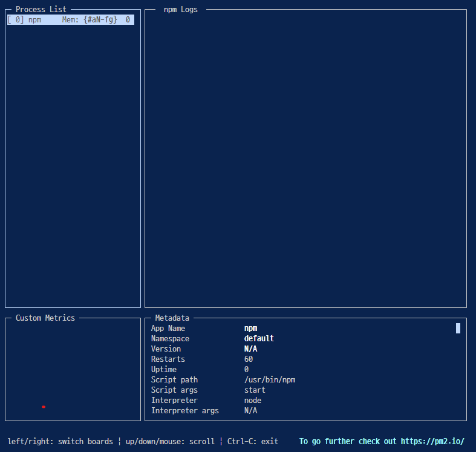Click the Restarts label
Screen dimensions: 476x452
[x=168, y=359]
